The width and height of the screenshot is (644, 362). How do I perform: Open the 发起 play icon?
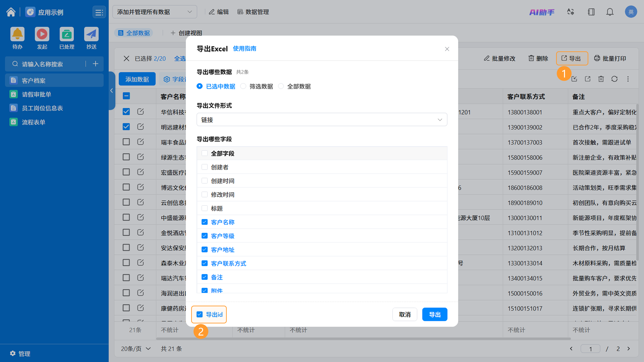(x=42, y=34)
